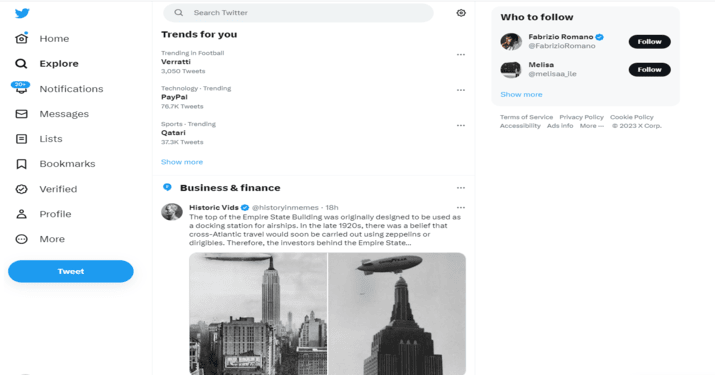Click the Messages envelope icon
715x375 pixels.
[x=21, y=114]
